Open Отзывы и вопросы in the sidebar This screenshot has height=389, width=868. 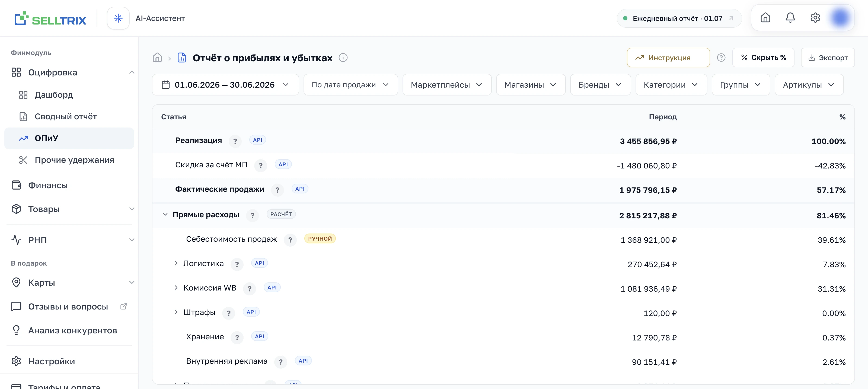tap(69, 307)
